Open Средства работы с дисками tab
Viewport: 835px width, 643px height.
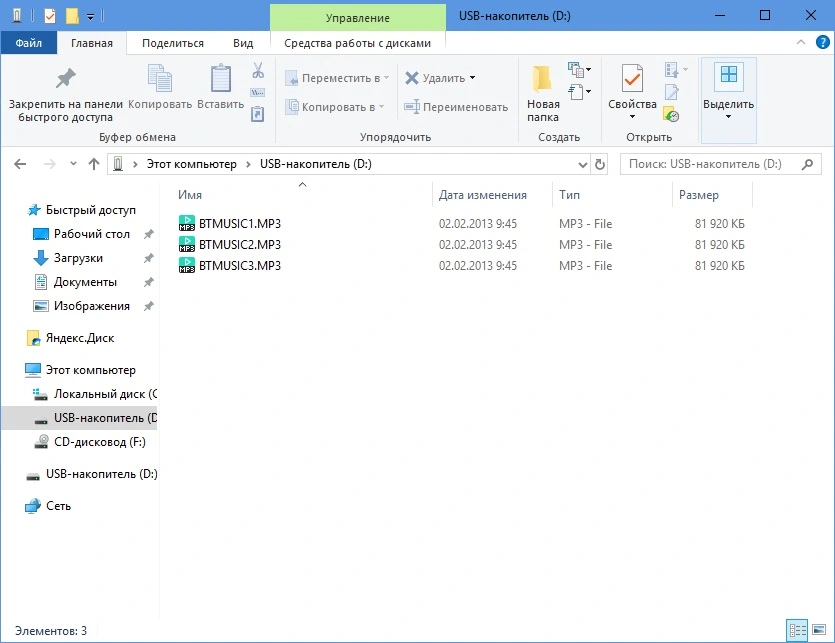357,43
